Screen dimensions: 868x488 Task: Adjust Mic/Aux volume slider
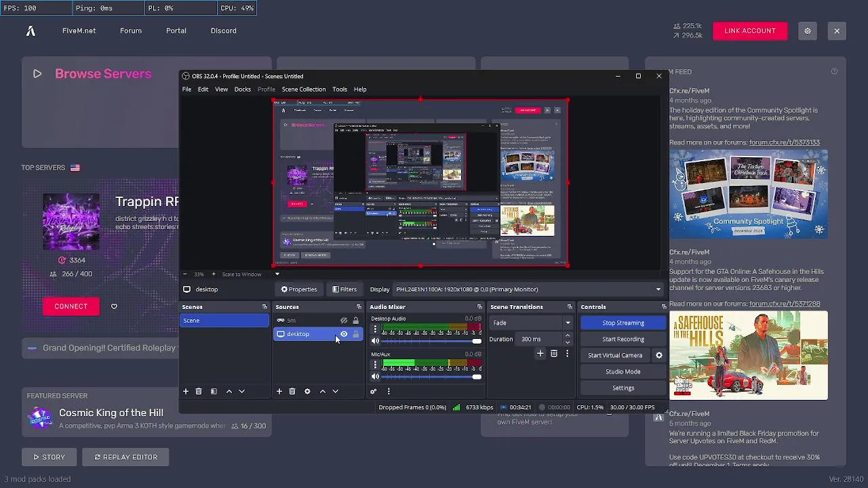(432, 377)
